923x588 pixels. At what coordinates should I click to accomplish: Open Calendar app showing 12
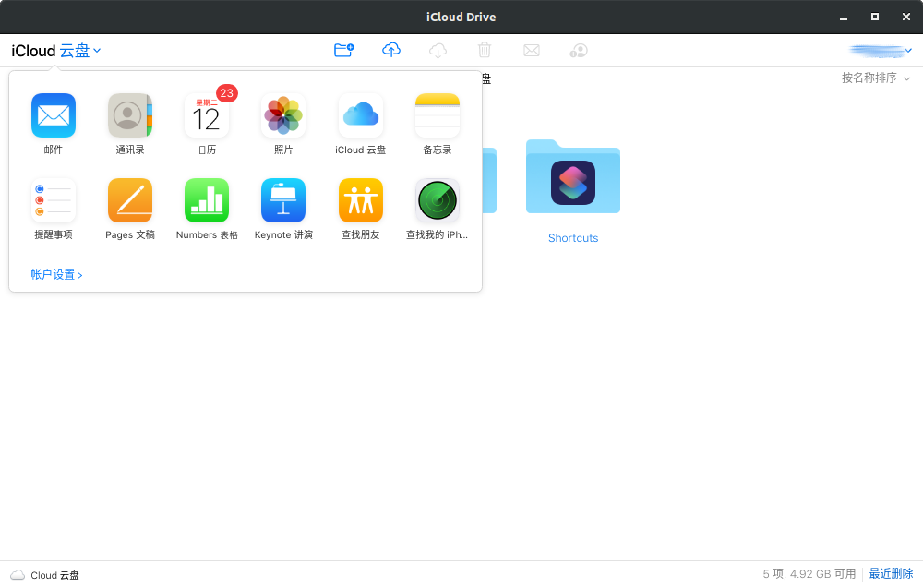207,115
